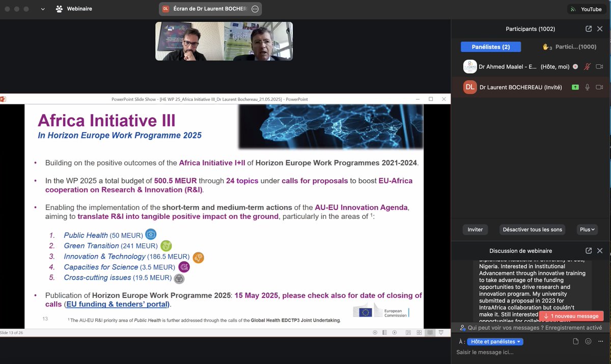Toggle Dr Laurent BOCHEREAU's camera icon
The image size is (611, 364).
coord(599,87)
